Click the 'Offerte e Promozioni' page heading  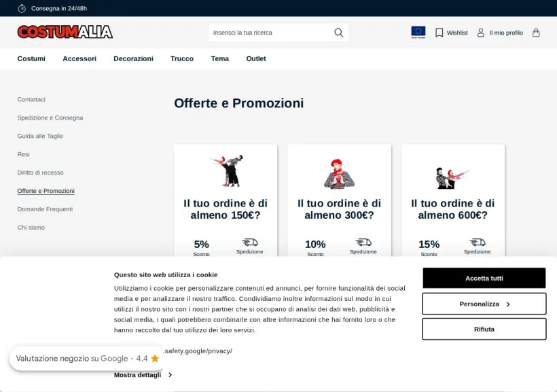238,103
